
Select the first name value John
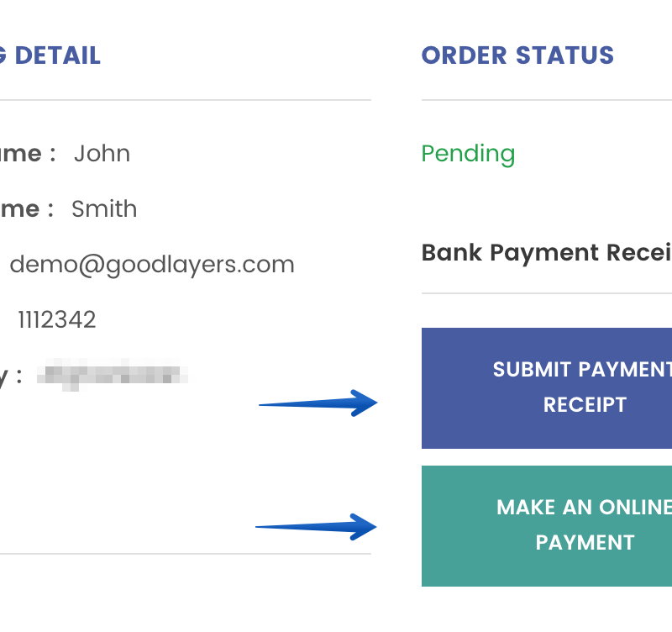102,154
